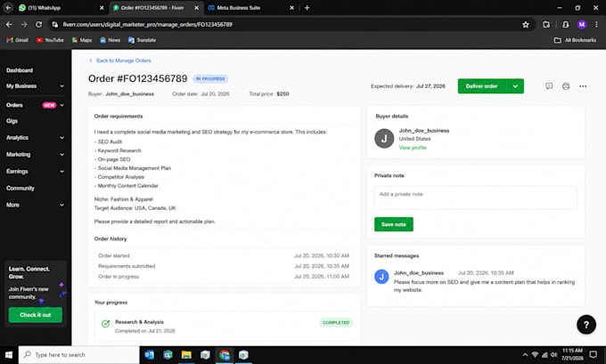This screenshot has width=606, height=364.
Task: Expand the More sidebar section
Action: pos(61,205)
